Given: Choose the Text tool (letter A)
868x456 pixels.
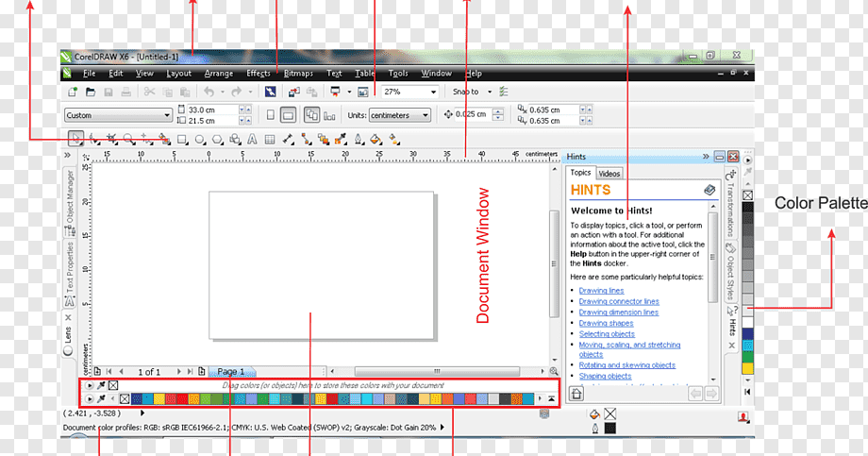Looking at the screenshot, I should pyautogui.click(x=253, y=140).
